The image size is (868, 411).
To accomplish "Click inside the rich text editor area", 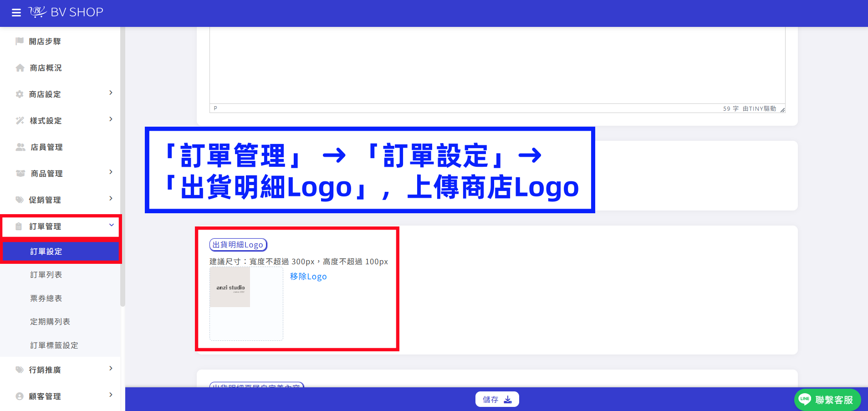I will [x=497, y=65].
